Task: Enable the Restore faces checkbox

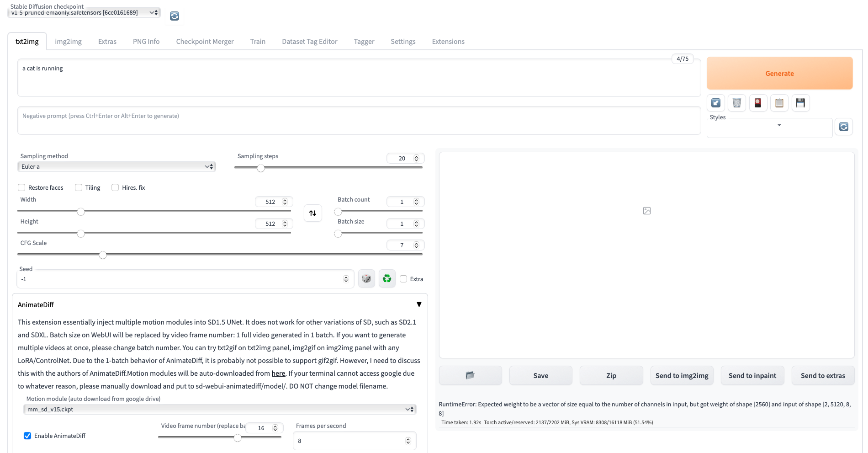Action: coord(21,187)
